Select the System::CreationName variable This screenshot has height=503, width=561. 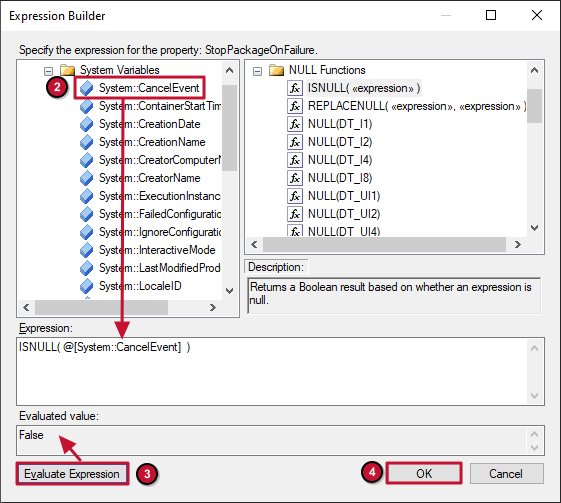[152, 142]
